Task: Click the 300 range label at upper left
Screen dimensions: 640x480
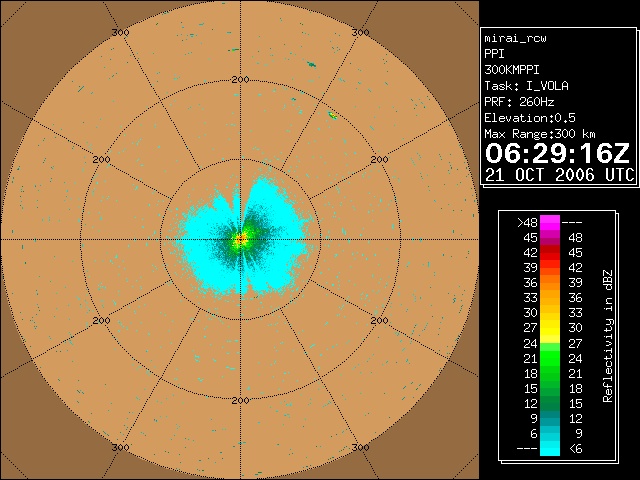Action: [x=120, y=33]
